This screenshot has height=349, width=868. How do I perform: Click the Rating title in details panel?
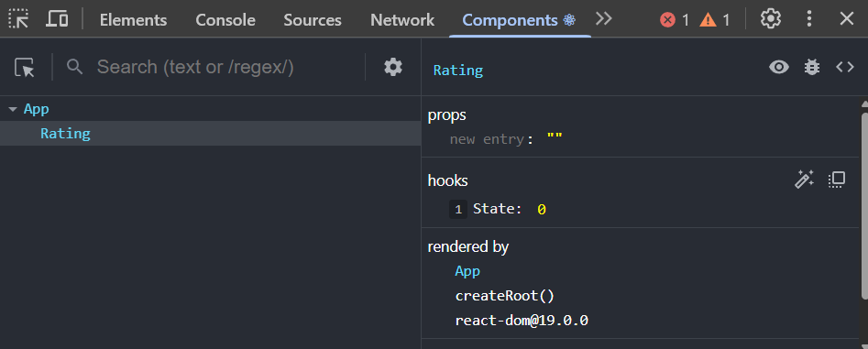pyautogui.click(x=457, y=71)
